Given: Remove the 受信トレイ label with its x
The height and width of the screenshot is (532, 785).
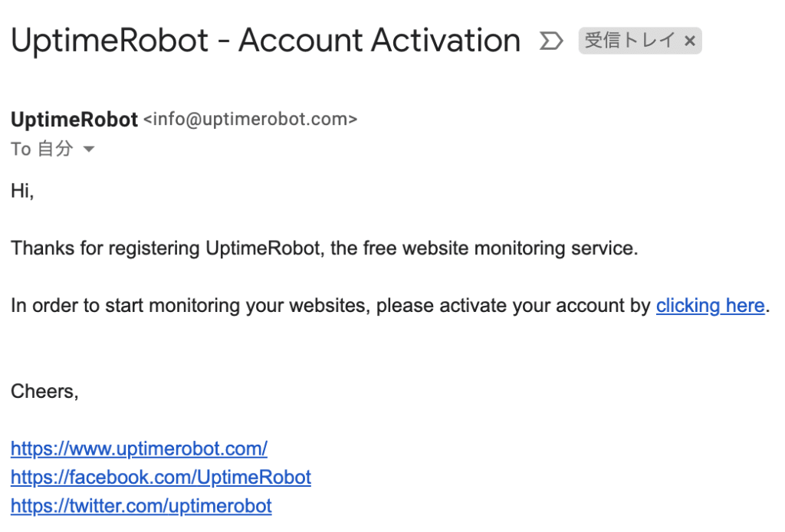Looking at the screenshot, I should click(689, 41).
